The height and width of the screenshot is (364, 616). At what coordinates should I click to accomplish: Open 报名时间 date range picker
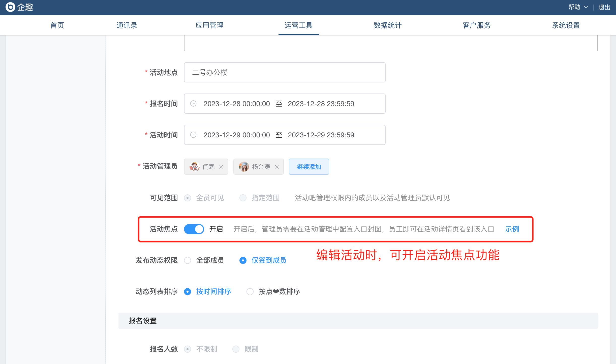tap(236, 104)
